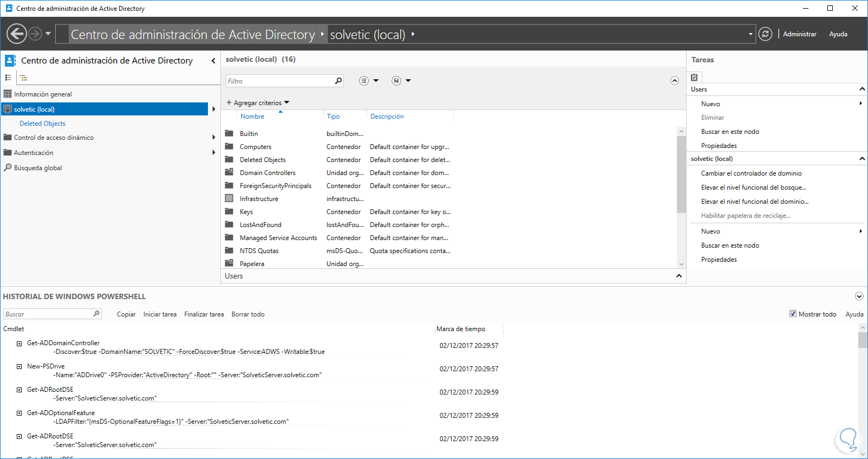Expand Control de acceso dinámico submenu arrow
This screenshot has width=868, height=459.
214,137
